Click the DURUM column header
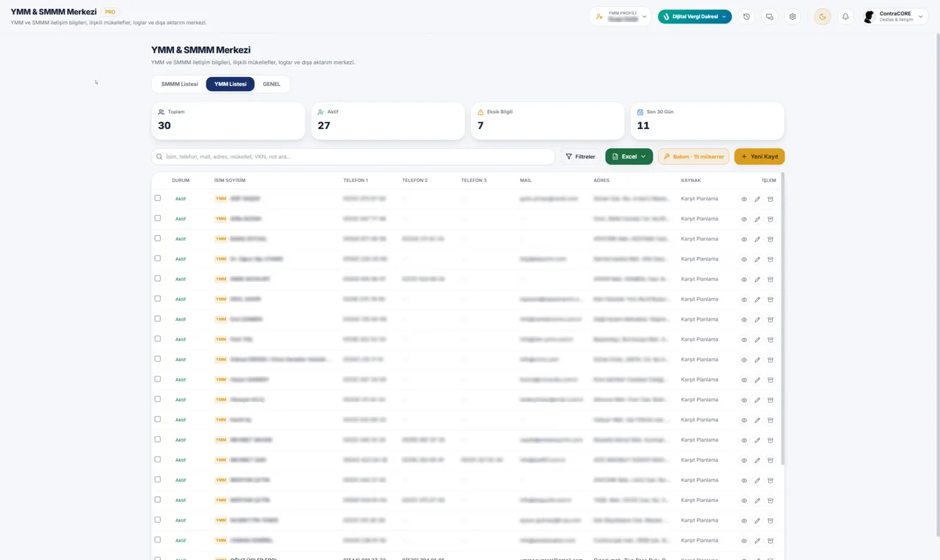Screen dimensions: 940x560 (181, 181)
